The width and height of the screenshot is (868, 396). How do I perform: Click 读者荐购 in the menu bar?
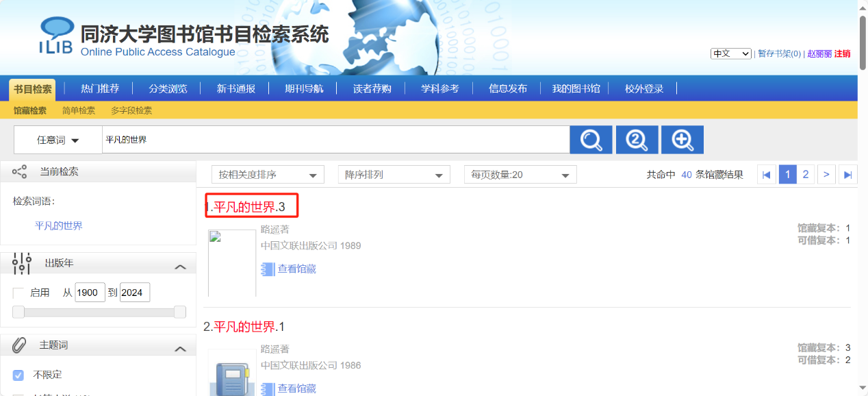(372, 88)
